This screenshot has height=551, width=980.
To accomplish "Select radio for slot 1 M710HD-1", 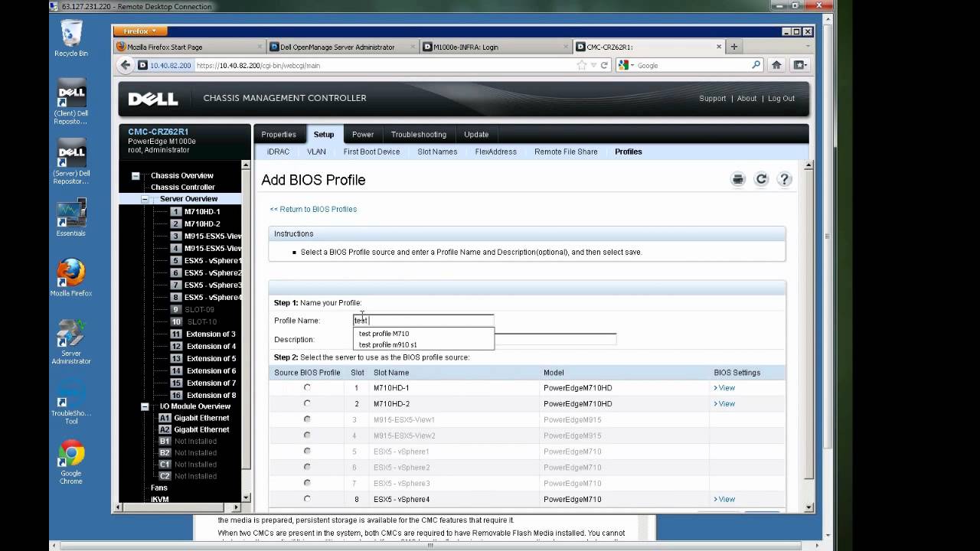I will click(x=307, y=388).
